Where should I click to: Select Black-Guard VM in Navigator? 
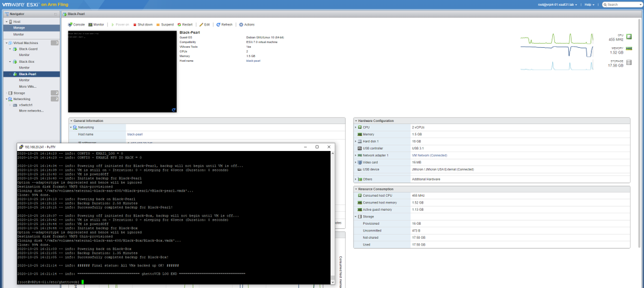[28, 48]
